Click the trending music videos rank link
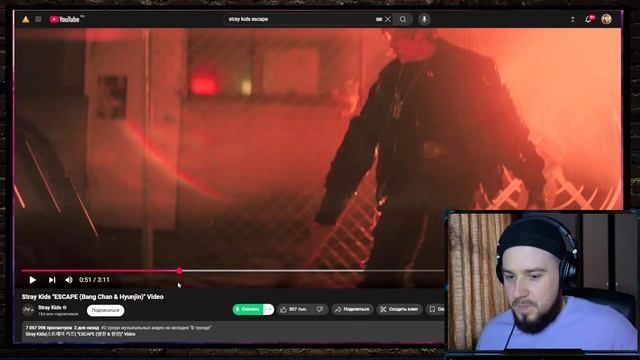Image resolution: width=640 pixels, height=360 pixels. point(156,328)
